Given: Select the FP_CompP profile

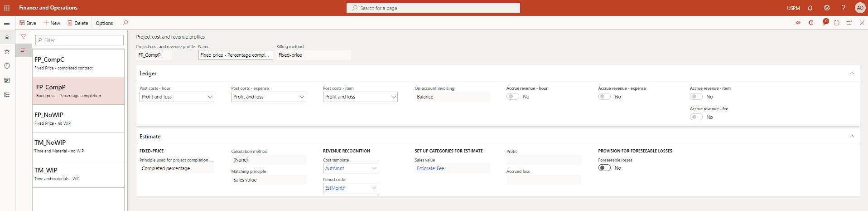Looking at the screenshot, I should coord(78,91).
